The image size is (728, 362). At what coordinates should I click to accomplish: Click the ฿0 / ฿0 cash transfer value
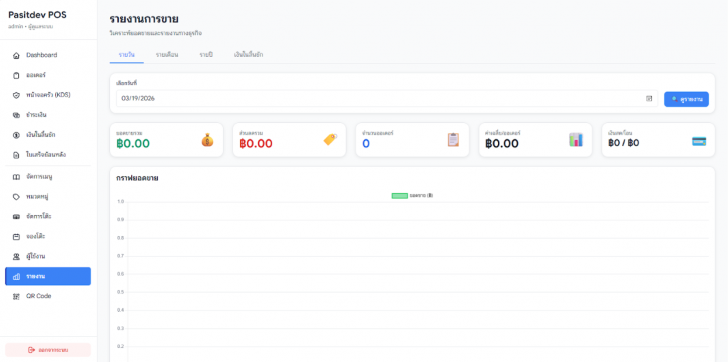point(624,143)
